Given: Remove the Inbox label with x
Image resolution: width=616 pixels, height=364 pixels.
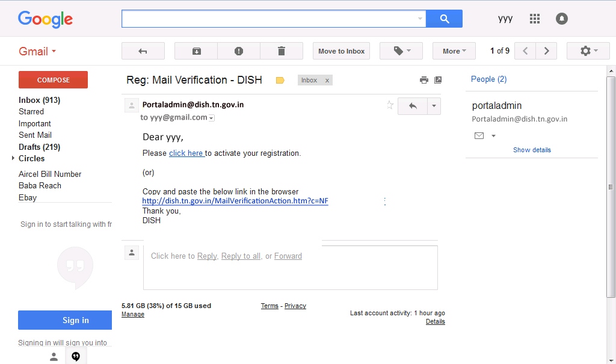Looking at the screenshot, I should point(327,80).
